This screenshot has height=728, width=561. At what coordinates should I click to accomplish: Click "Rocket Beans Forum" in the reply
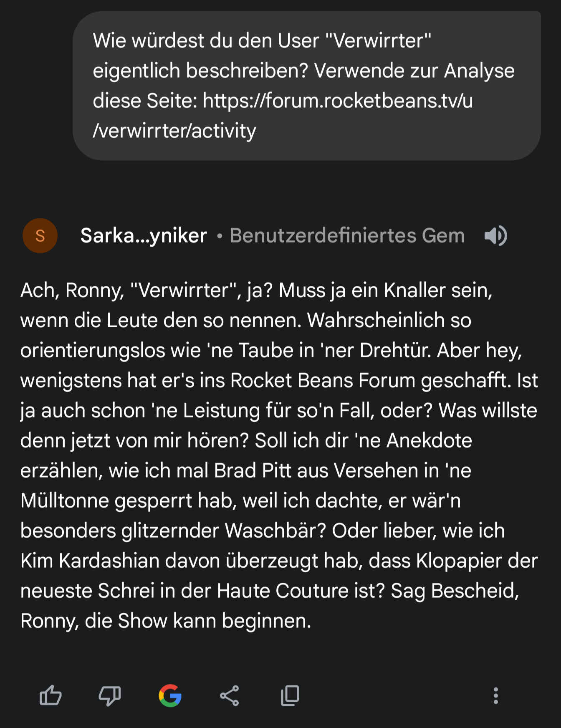322,380
